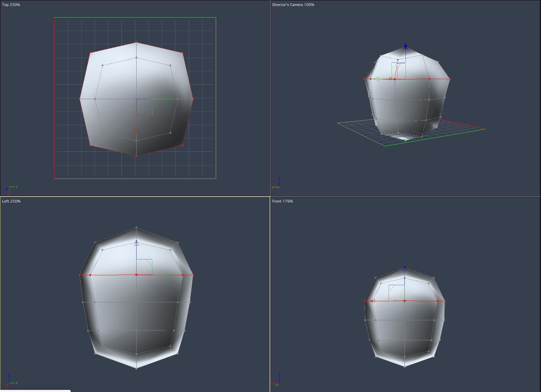This screenshot has width=541, height=392.
Task: Click the blue Z-axis arrow in Front view
Action: tap(405, 268)
